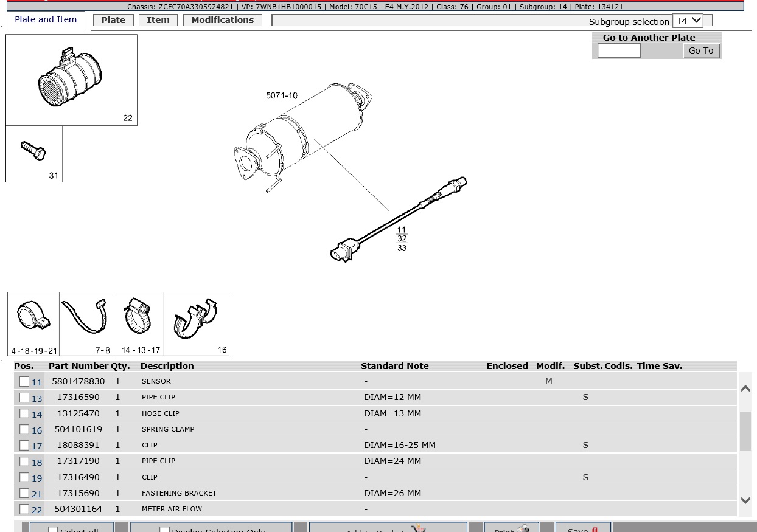757x532 pixels.
Task: Switch to the Plate and Item tab
Action: pos(46,19)
